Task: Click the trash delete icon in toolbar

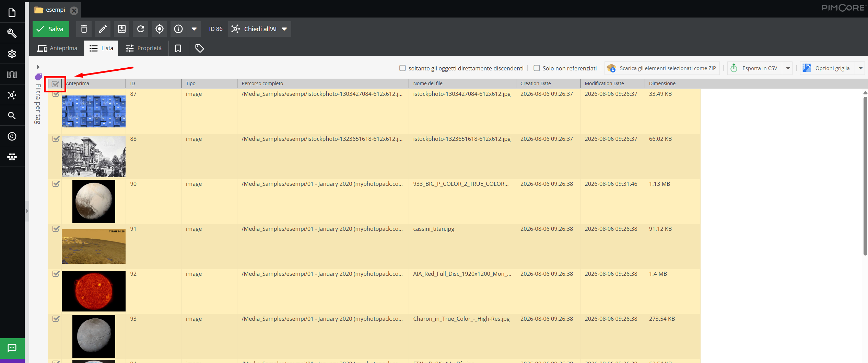Action: [84, 29]
